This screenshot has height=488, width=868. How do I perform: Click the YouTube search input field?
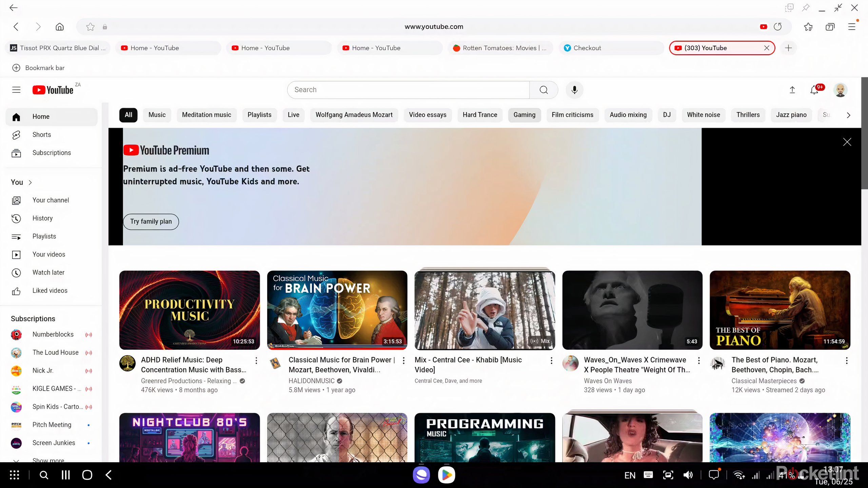coord(408,90)
